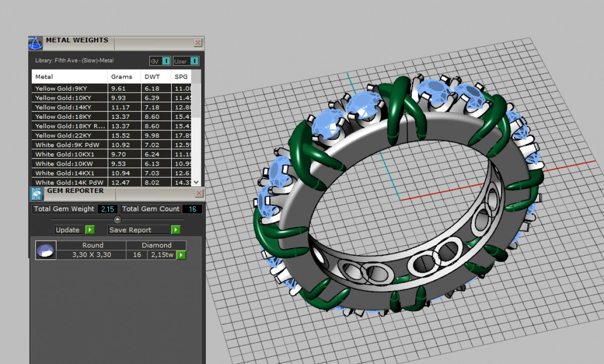Click the Save Report button label
Screen dimensions: 604x364
tap(131, 230)
